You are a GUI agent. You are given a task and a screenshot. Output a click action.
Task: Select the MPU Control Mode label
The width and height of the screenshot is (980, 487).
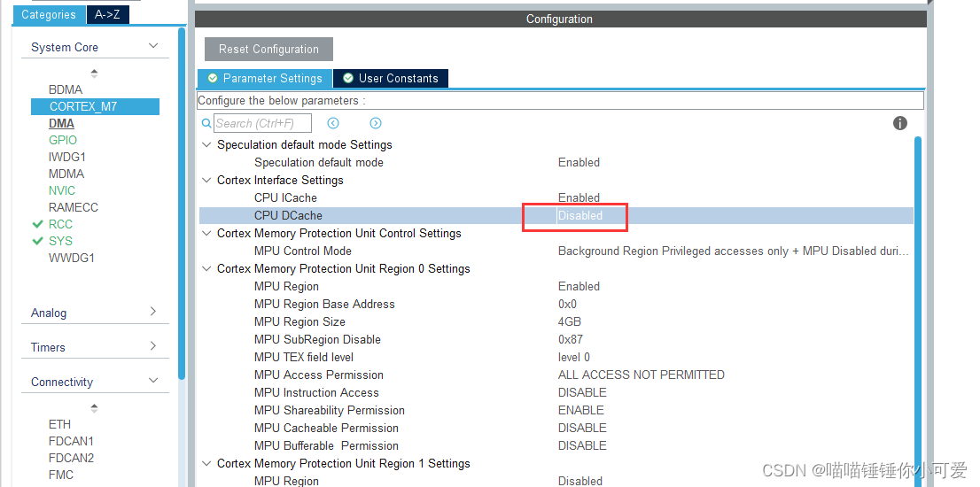[302, 251]
